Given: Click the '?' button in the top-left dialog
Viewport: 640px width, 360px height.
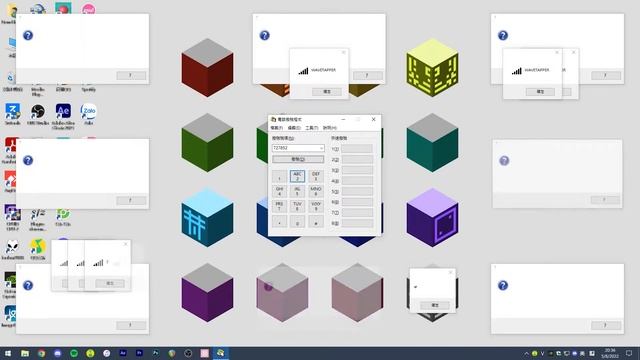Looking at the screenshot, I should pos(131,76).
